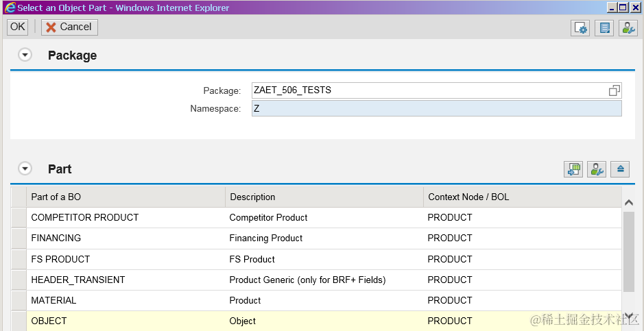Click into the Package input field
This screenshot has height=331, width=644.
tap(425, 90)
